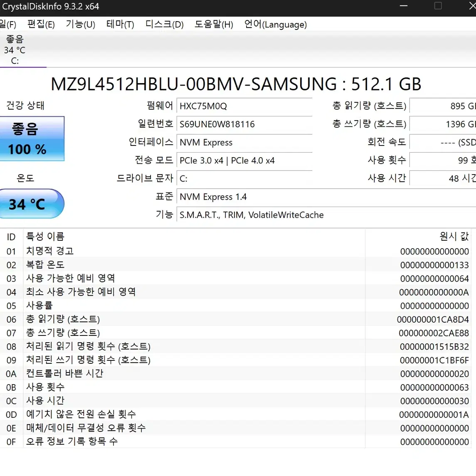Select the 07 총 쓰기량 (호스트) row

(236, 333)
